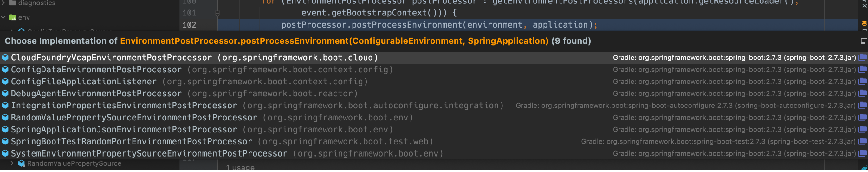
Task: Click class icon of DebugAgentEnvironmentPostProcessor
Action: pos(5,94)
